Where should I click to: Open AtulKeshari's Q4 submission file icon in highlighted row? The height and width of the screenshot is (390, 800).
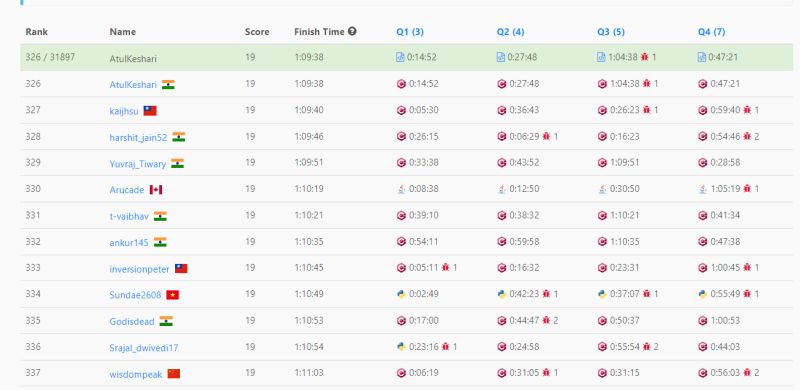point(702,57)
